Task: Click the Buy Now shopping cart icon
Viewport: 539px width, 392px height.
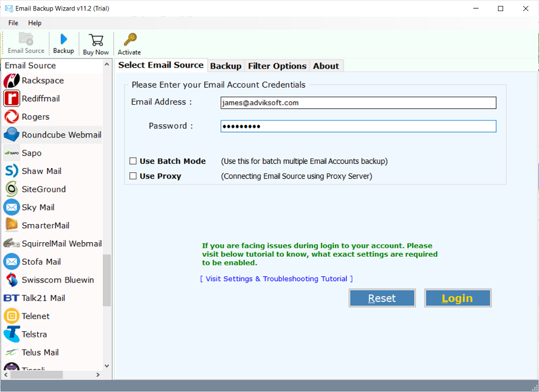Action: (96, 40)
